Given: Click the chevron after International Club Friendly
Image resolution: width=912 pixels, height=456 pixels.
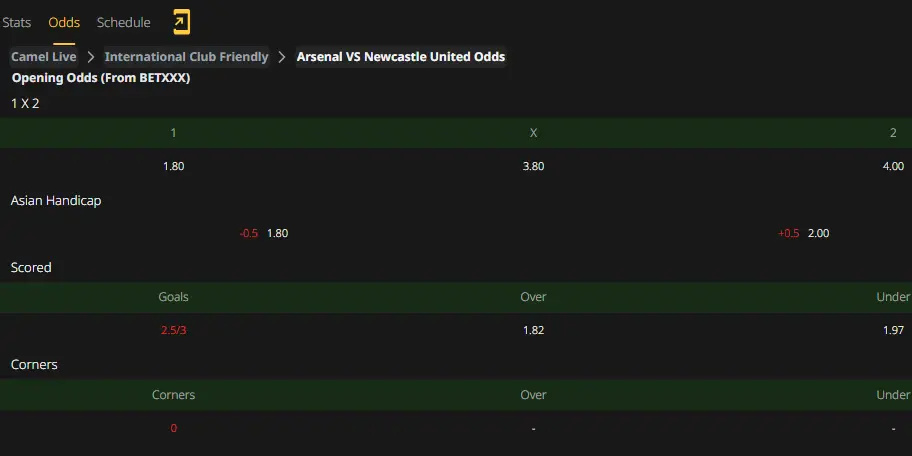Looking at the screenshot, I should [282, 57].
